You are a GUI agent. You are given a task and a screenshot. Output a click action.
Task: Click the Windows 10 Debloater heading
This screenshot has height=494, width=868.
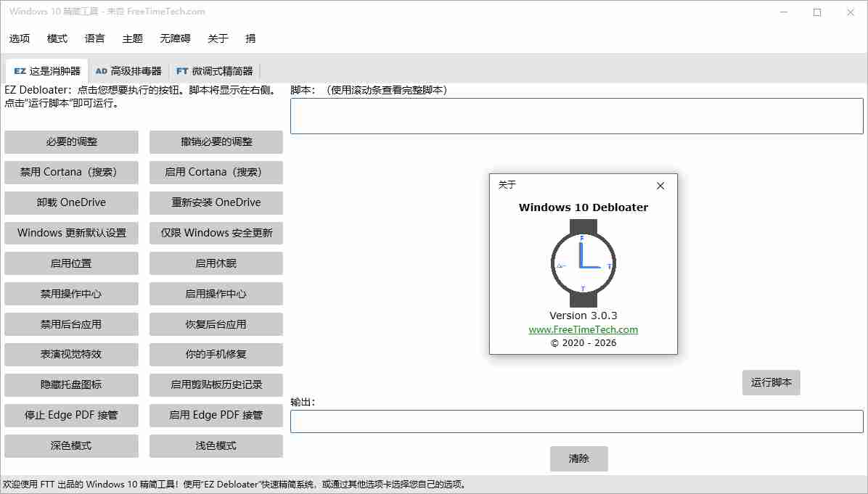click(x=584, y=207)
